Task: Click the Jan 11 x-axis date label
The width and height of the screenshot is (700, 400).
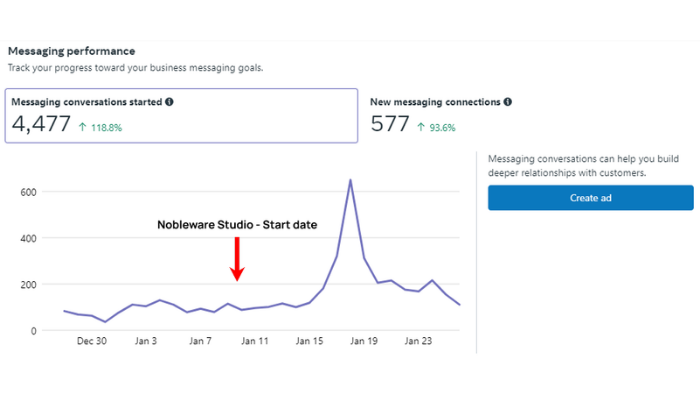Action: tap(255, 341)
